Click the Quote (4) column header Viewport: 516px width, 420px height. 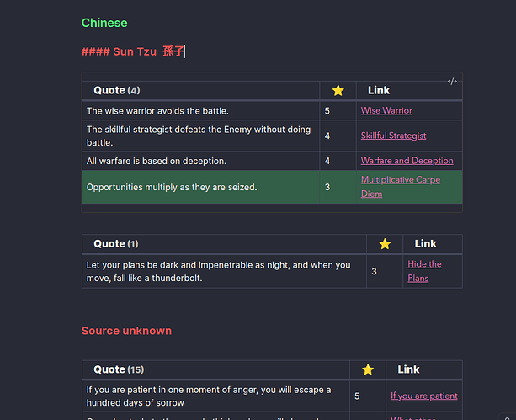[117, 90]
